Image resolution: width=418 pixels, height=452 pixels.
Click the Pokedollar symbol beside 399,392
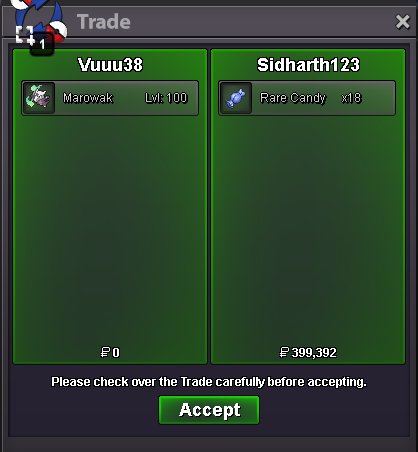click(x=284, y=352)
